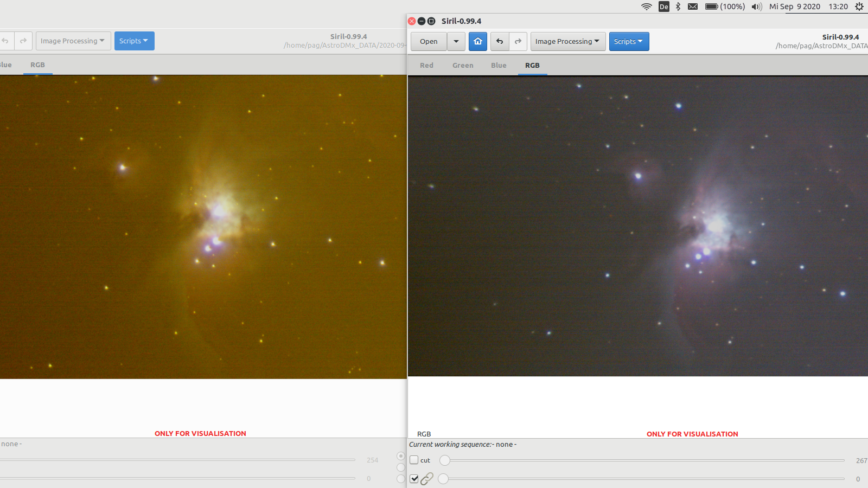The width and height of the screenshot is (868, 488).
Task: Select RGB tab in left window
Action: (37, 65)
